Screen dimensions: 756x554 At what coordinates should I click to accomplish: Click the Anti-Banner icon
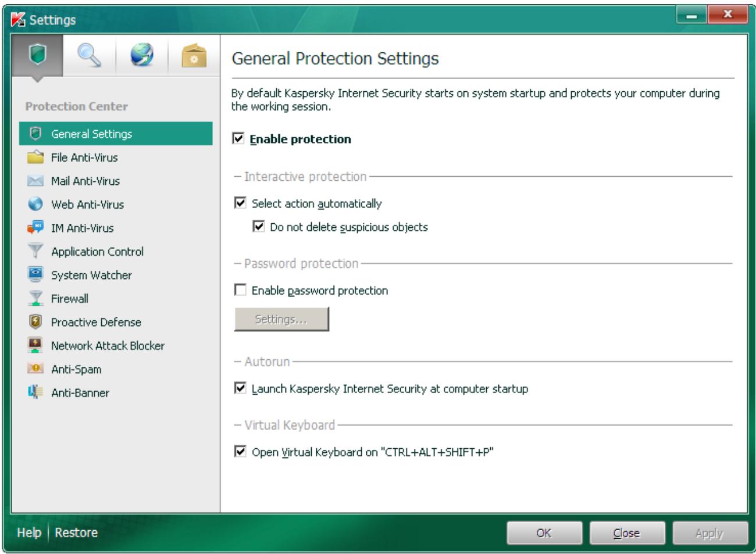point(35,392)
